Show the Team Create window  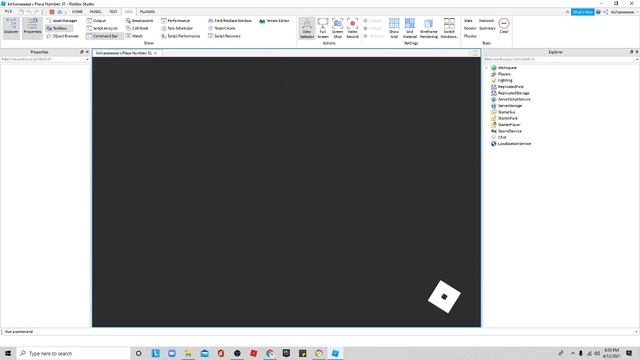click(222, 28)
